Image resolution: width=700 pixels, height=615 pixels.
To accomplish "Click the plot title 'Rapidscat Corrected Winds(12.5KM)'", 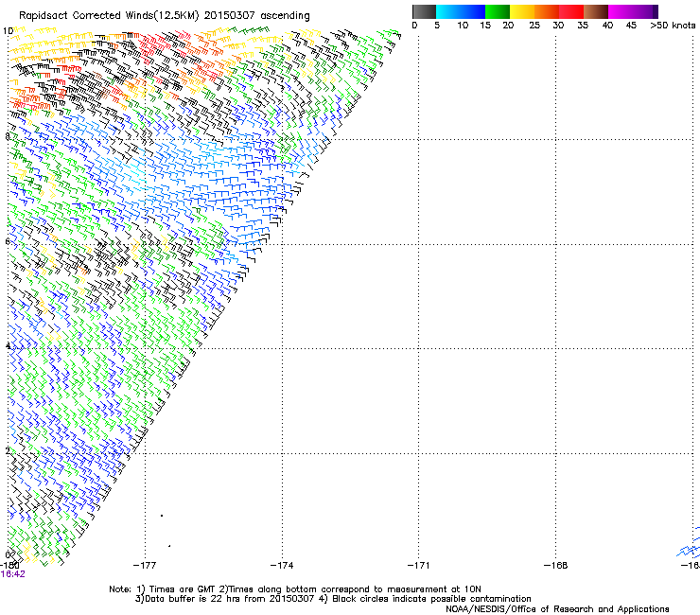I will pyautogui.click(x=109, y=15).
